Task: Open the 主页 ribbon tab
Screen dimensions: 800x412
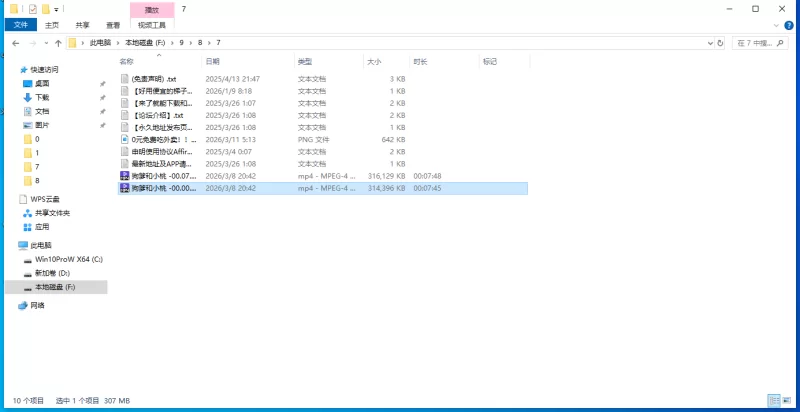Action: (52, 24)
